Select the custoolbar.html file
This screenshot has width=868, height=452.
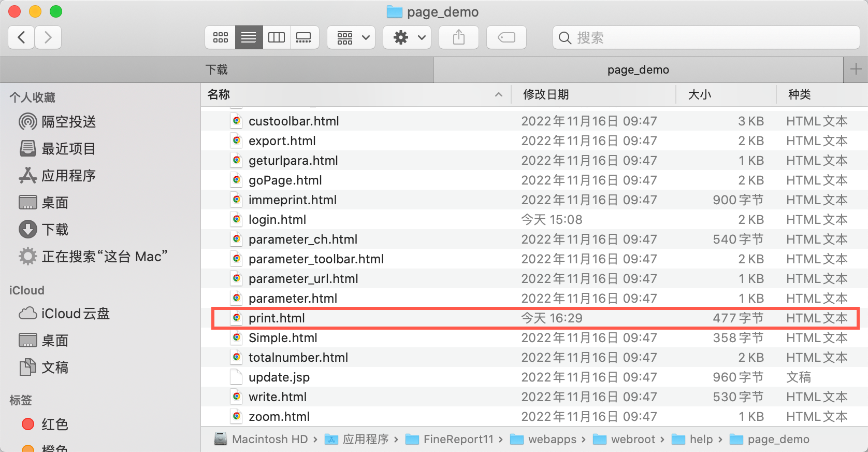[x=534, y=121]
